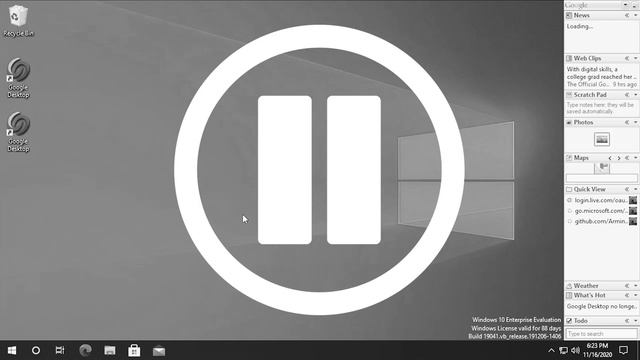Open the github.com/Armin Quick View link

pyautogui.click(x=601, y=221)
